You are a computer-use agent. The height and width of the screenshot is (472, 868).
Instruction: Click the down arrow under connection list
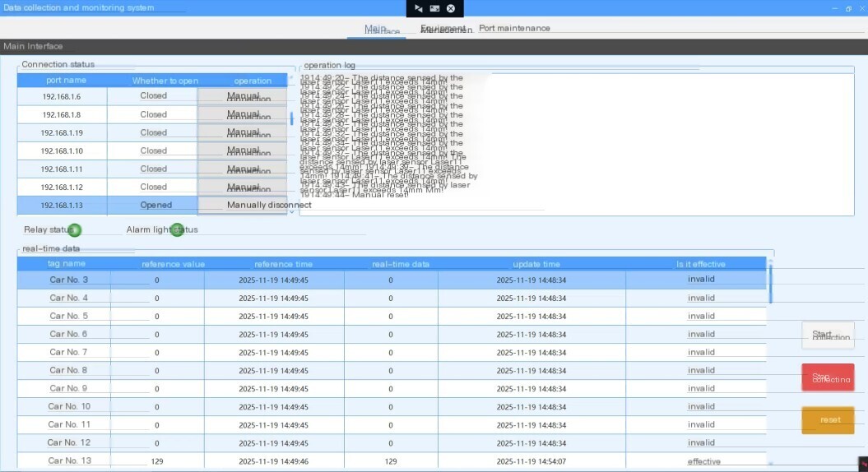pos(292,212)
